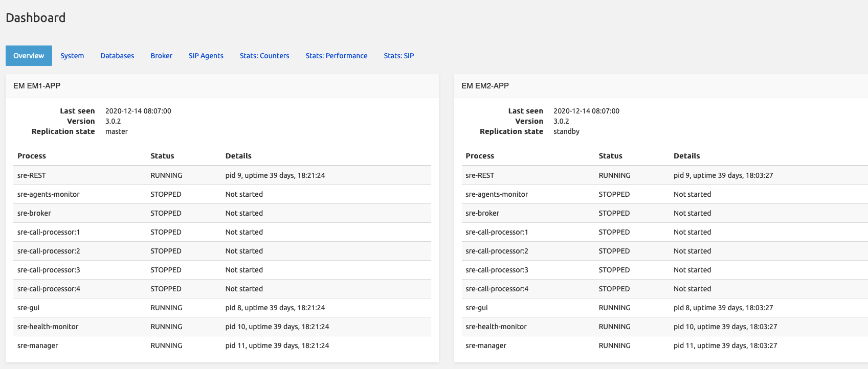Open the Databases tab
This screenshot has width=868, height=369.
point(117,56)
